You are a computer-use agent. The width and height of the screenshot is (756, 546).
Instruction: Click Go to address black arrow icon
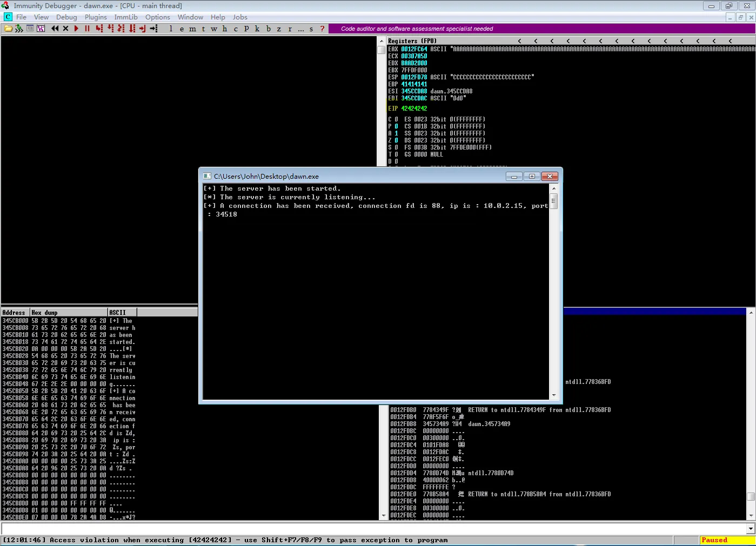pos(153,29)
